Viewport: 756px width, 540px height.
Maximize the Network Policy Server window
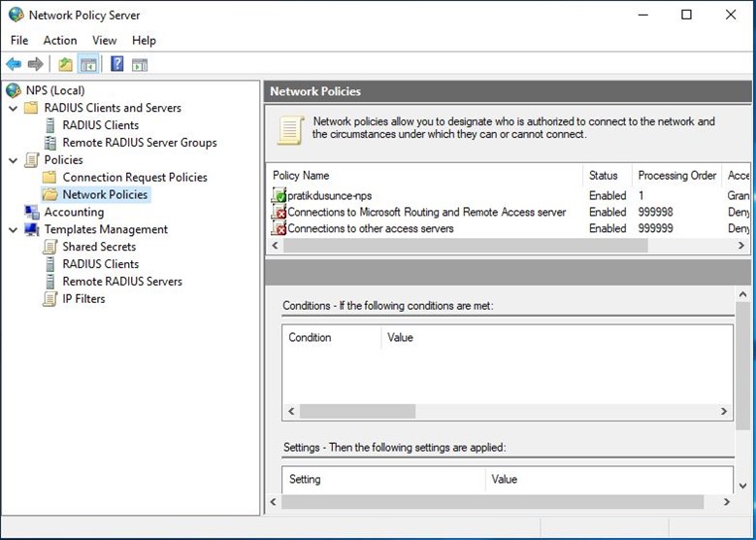coord(686,15)
